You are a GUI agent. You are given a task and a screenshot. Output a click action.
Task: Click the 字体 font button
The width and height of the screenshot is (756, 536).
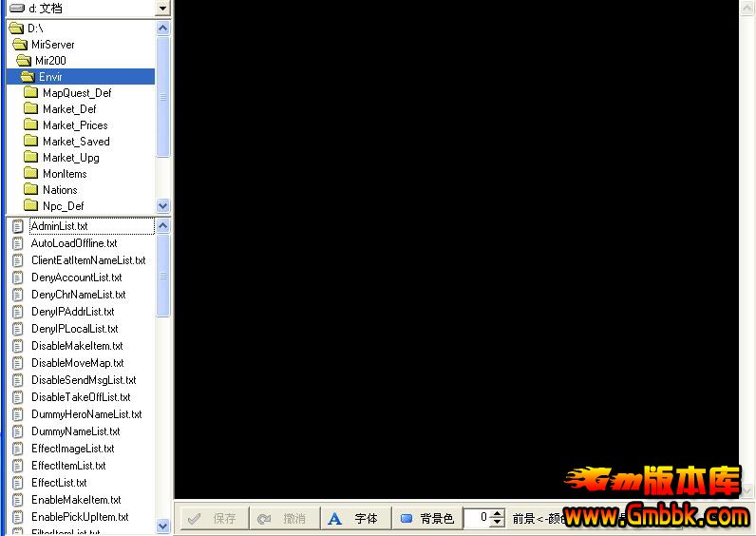(x=354, y=519)
